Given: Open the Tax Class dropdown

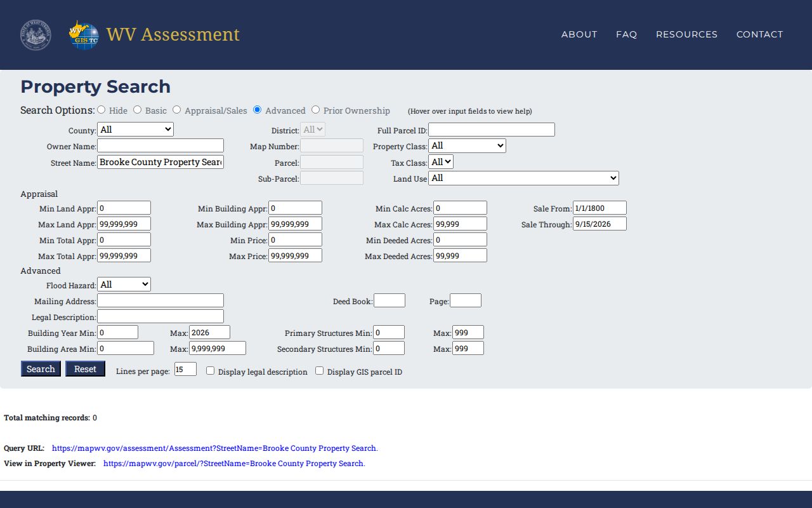Looking at the screenshot, I should coord(441,162).
